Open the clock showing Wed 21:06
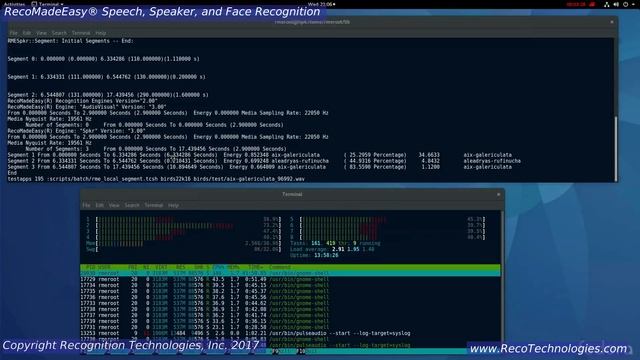The image size is (640, 360). [x=321, y=4]
